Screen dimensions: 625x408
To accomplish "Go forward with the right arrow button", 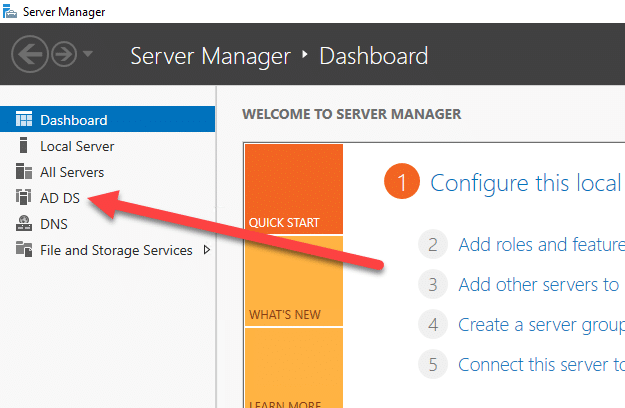I will point(64,54).
